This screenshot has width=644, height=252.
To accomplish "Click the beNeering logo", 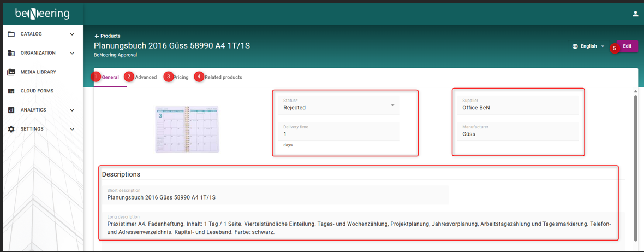I will pos(43,14).
